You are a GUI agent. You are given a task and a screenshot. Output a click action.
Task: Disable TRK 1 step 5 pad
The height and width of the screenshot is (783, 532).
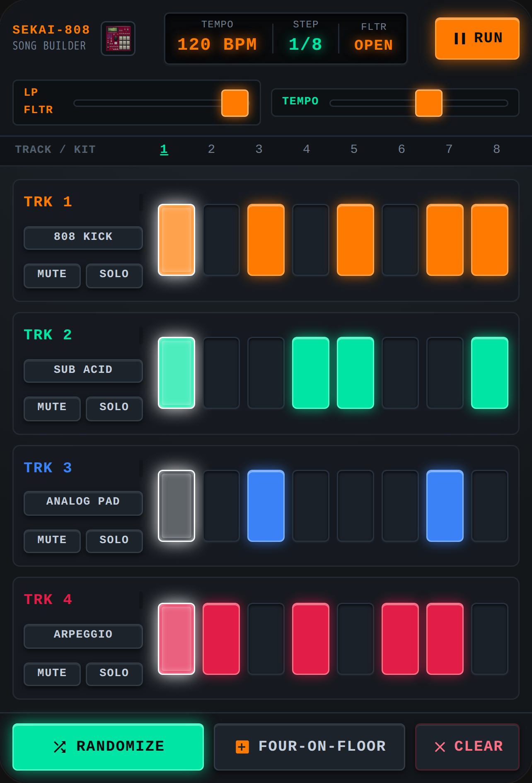355,240
